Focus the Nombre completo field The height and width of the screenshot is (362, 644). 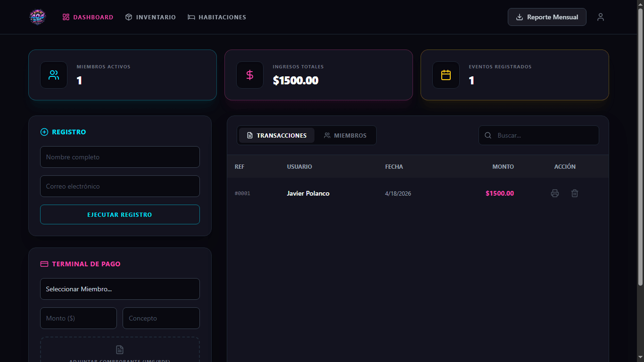click(120, 157)
